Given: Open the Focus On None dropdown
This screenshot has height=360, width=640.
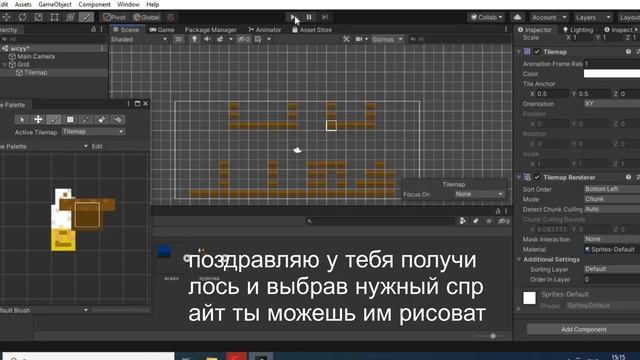Looking at the screenshot, I should pos(479,194).
